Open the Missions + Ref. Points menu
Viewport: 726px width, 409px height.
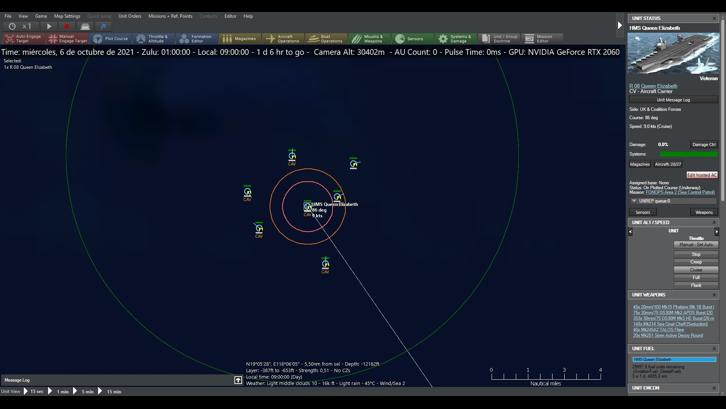click(170, 16)
